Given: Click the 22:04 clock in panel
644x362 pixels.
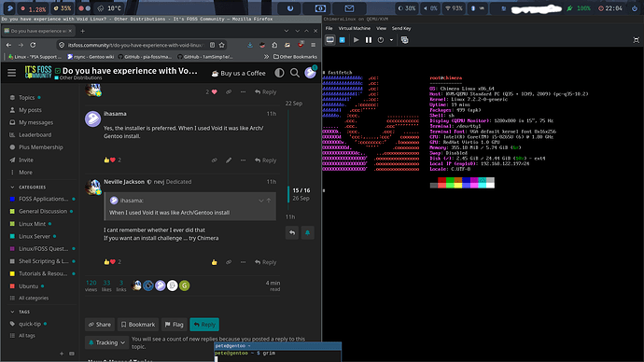Looking at the screenshot, I should [609, 8].
